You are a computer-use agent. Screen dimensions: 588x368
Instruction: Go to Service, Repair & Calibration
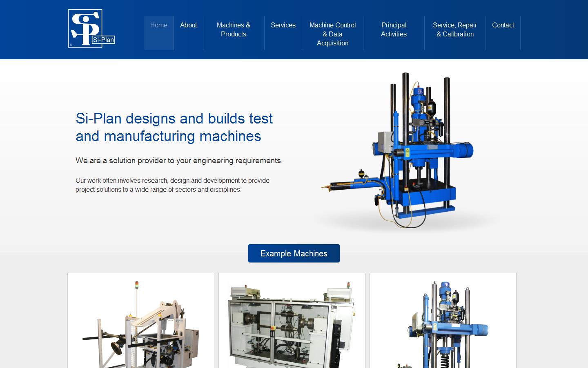point(454,29)
